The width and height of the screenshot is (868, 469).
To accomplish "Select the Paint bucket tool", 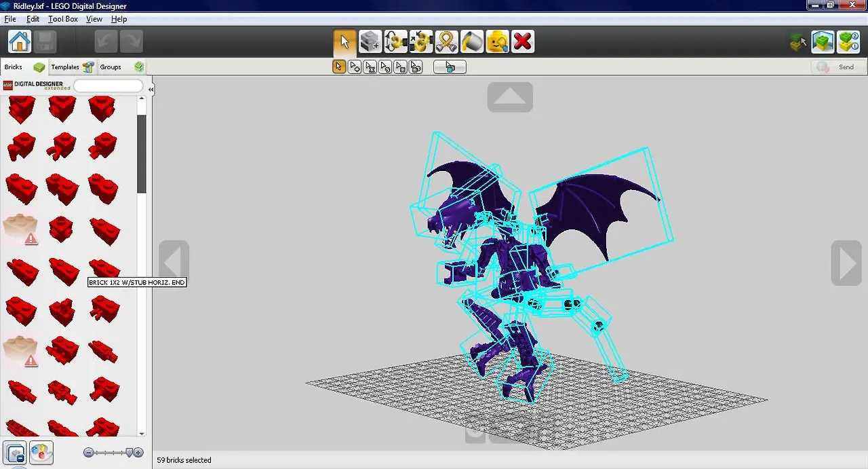I will click(x=472, y=41).
